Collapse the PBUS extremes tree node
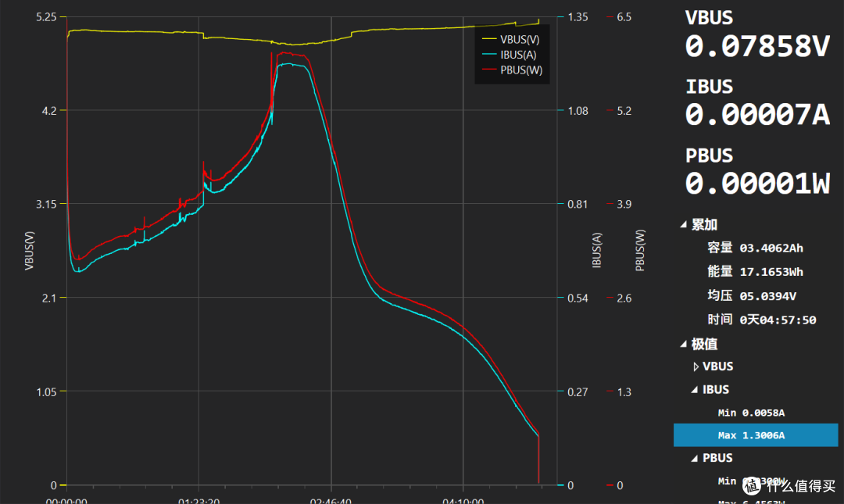Viewport: 844px width, 504px height. click(695, 458)
